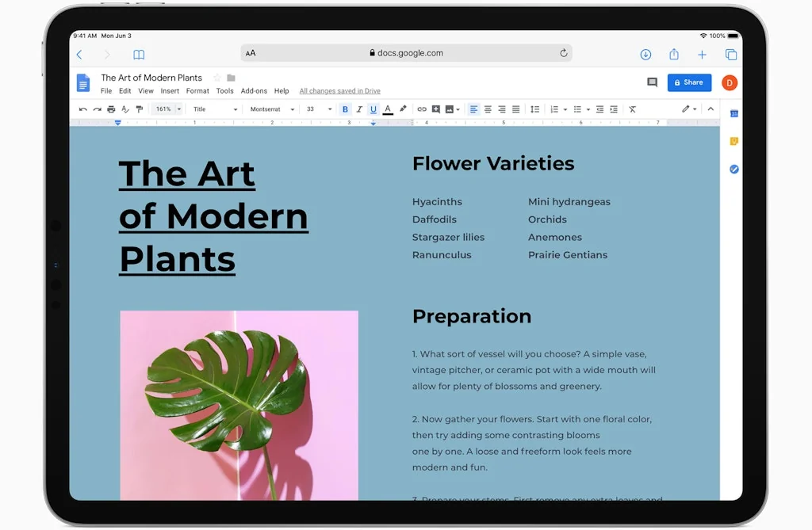Open Google Keep from the right sidebar

coord(732,140)
